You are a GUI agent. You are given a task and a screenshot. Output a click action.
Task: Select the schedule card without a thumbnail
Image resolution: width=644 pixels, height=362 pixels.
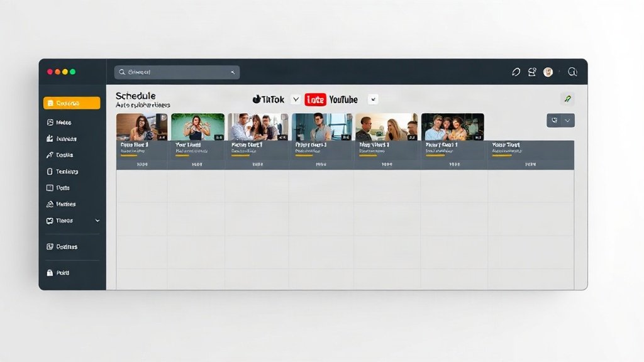531,155
